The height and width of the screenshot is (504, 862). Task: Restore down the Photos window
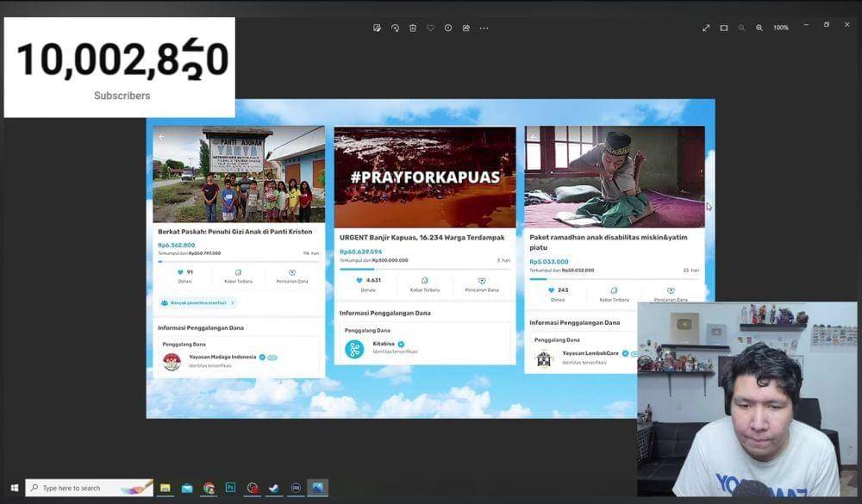(x=826, y=25)
